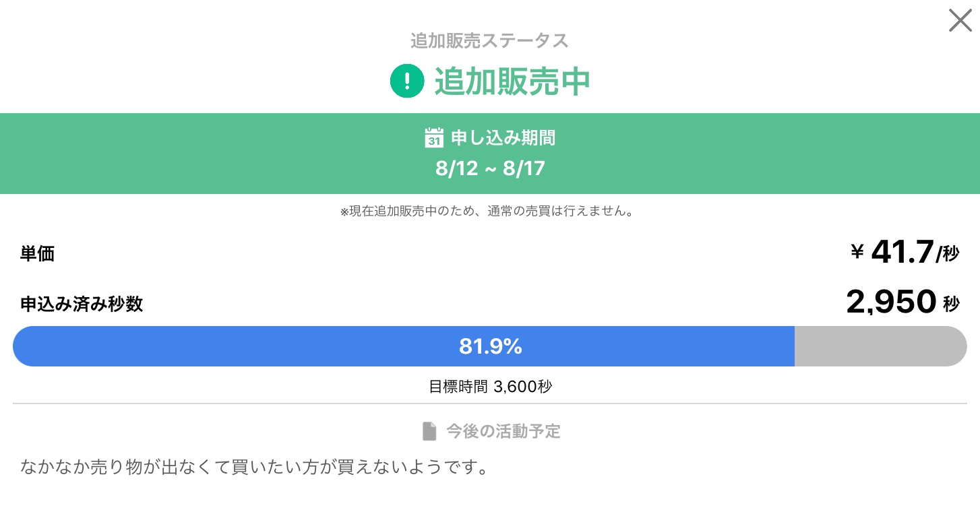
Task: Click the 8/12 ~ 8/17 date range
Action: click(x=490, y=168)
